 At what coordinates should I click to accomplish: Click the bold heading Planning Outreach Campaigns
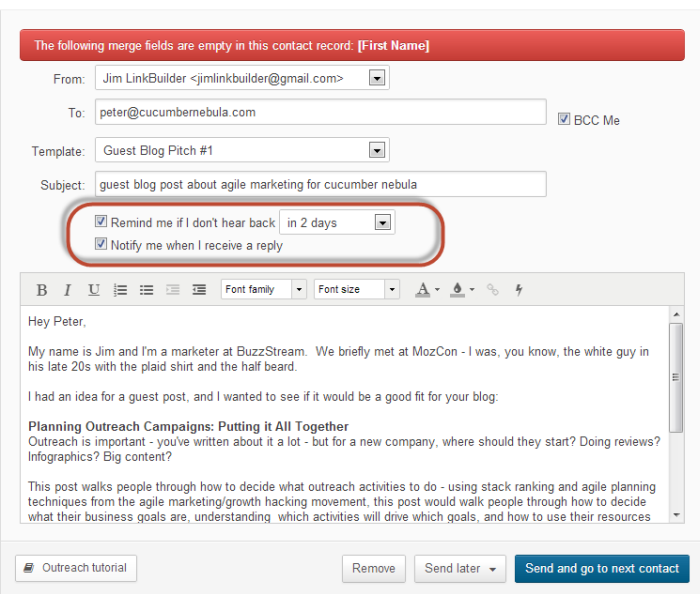pyautogui.click(x=188, y=426)
